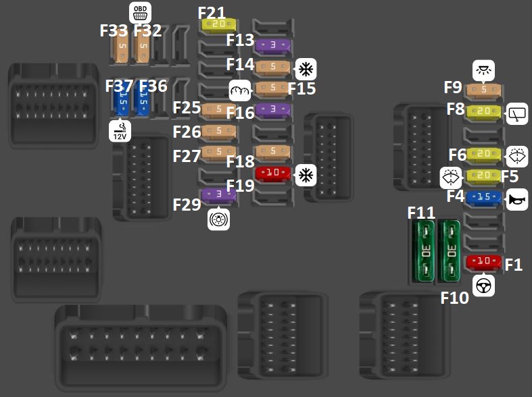Image resolution: width=532 pixels, height=397 pixels.
Task: Click the F4 label
Action: tap(456, 196)
